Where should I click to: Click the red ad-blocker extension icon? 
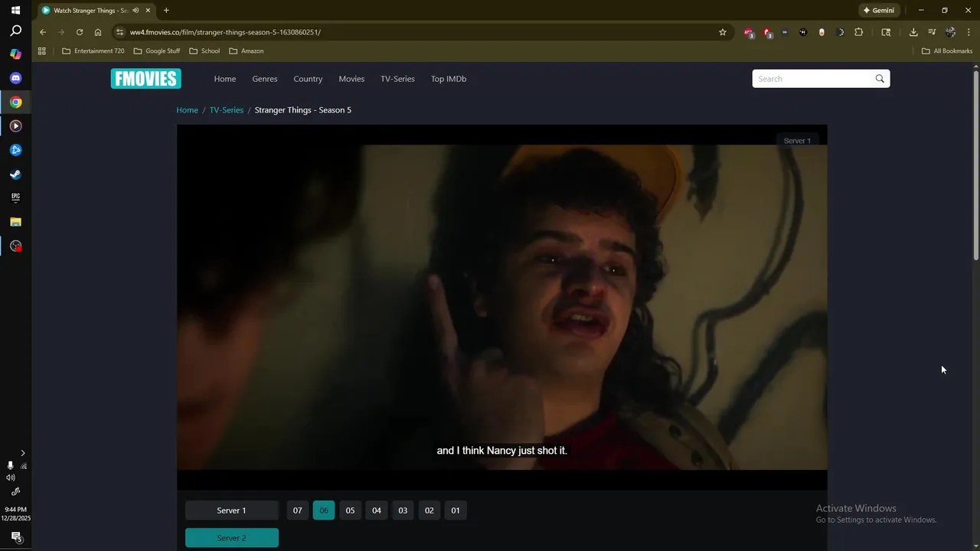click(x=767, y=32)
